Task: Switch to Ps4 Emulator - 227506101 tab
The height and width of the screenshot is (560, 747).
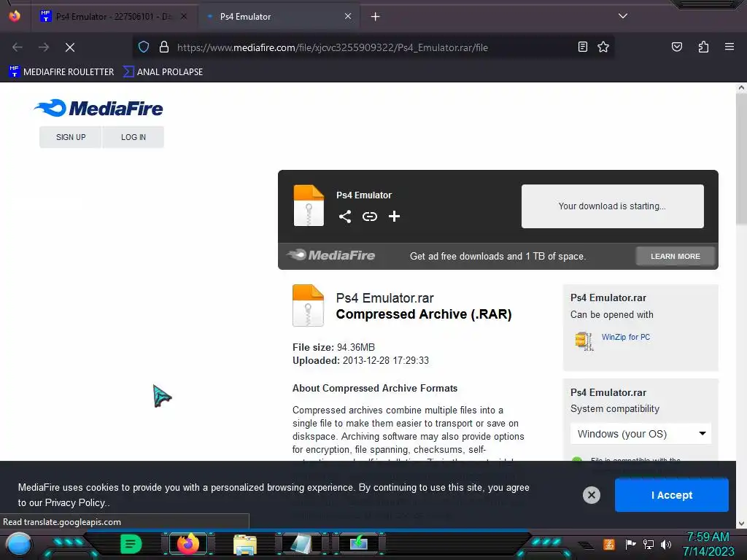Action: point(115,17)
